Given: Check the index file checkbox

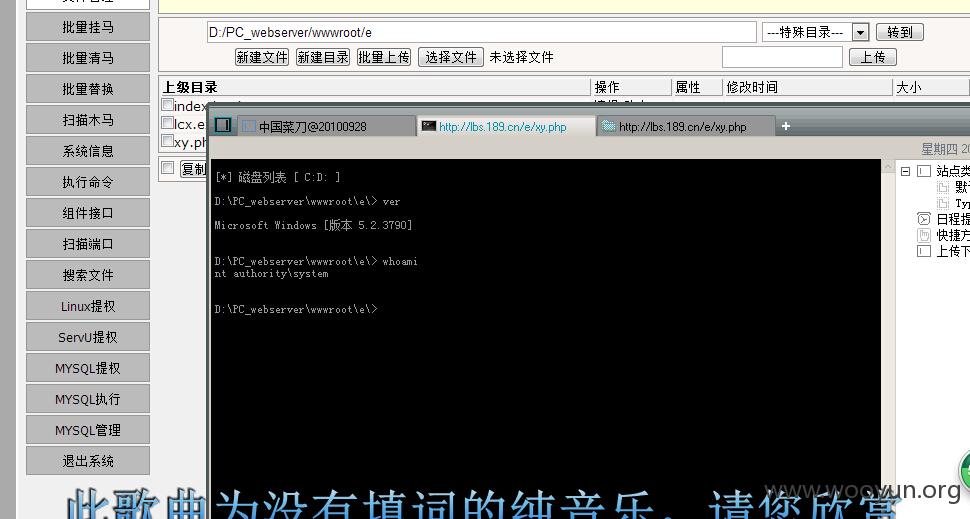Looking at the screenshot, I should [167, 105].
